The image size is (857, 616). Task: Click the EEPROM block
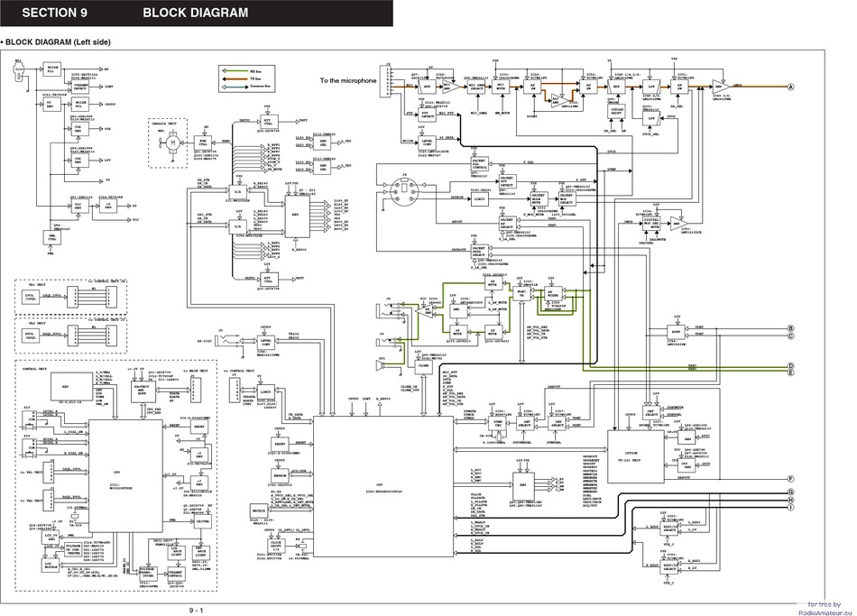[x=280, y=475]
